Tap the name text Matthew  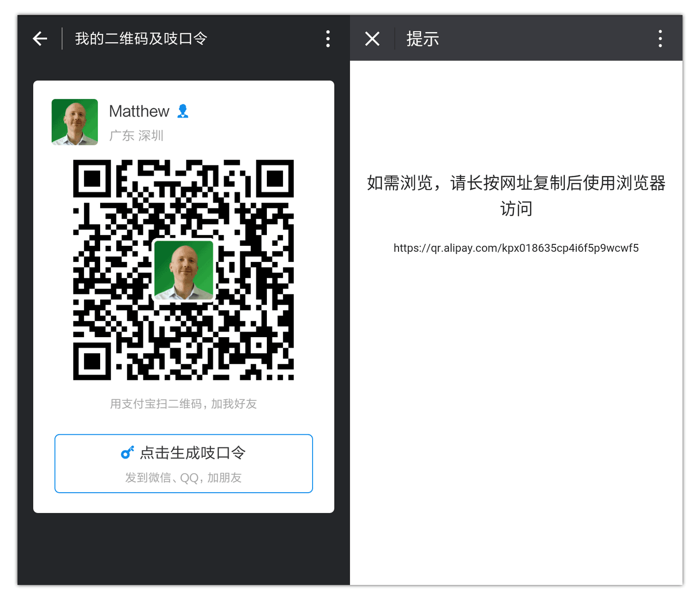coord(139,111)
